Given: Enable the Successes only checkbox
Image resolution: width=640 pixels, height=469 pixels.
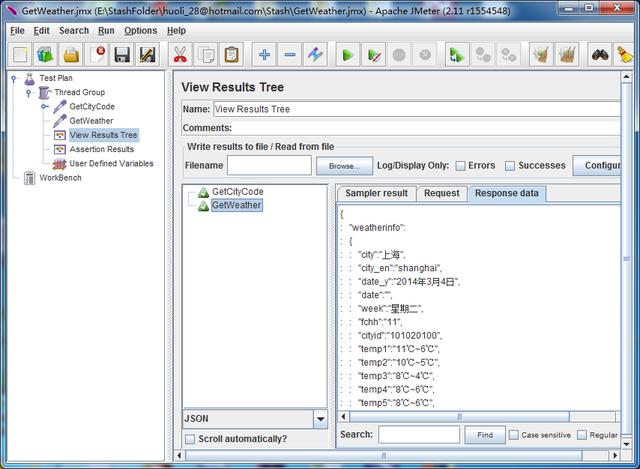Looking at the screenshot, I should point(510,166).
